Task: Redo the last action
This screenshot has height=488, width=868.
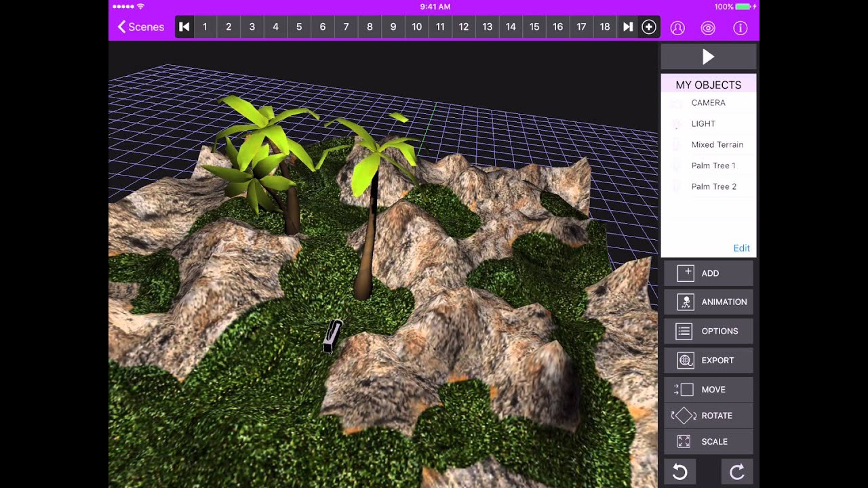Action: point(737,472)
